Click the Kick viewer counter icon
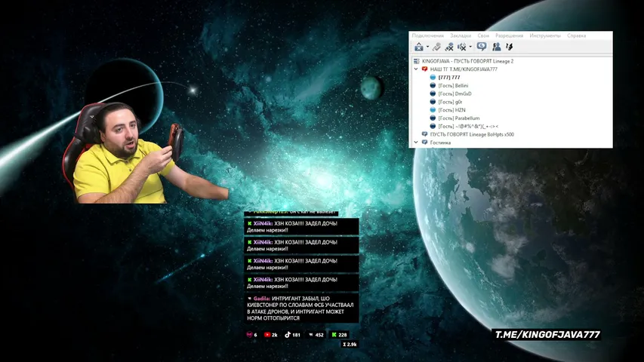Image resolution: width=644 pixels, height=362 pixels. pyautogui.click(x=334, y=335)
